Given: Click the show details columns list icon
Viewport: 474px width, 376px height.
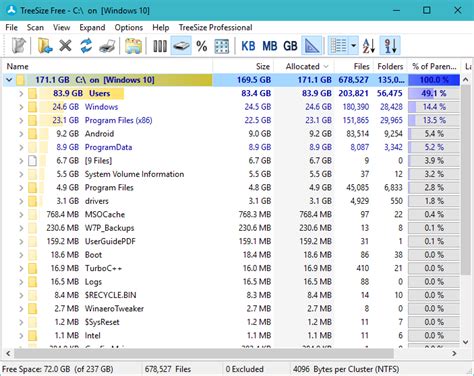Looking at the screenshot, I should pos(338,46).
